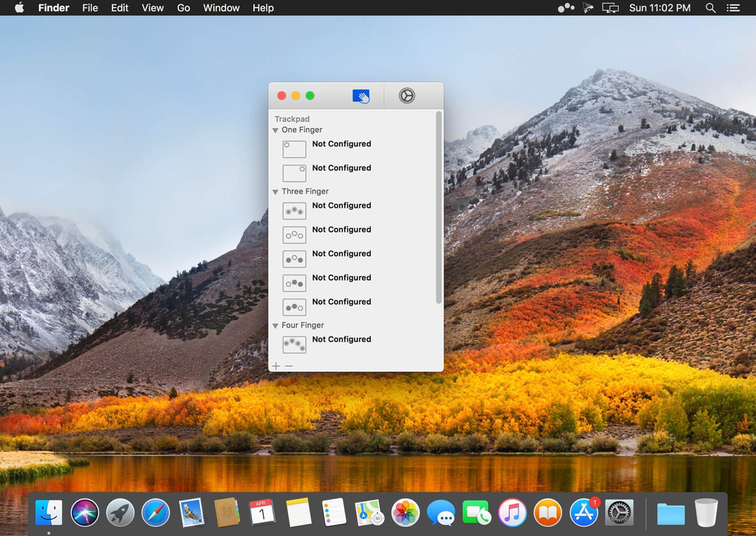This screenshot has width=756, height=536.
Task: Select last Three Finger 'Not Configured' row
Action: coord(341,302)
